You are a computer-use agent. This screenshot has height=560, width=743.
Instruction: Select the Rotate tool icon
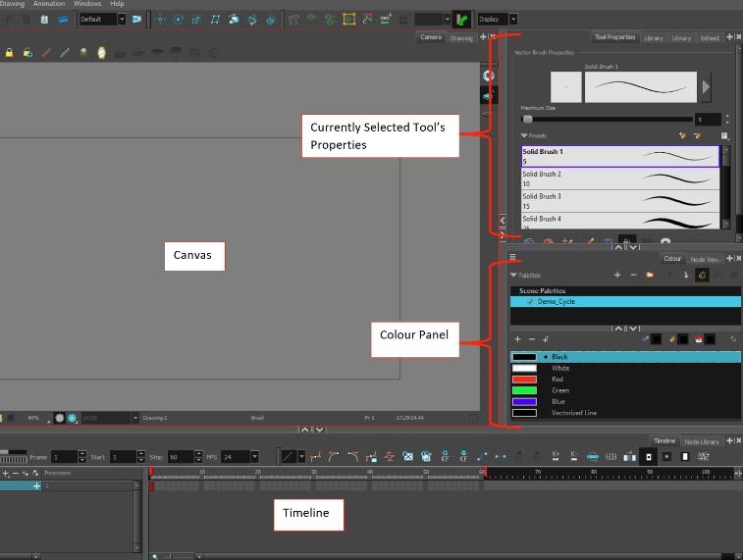[179, 20]
